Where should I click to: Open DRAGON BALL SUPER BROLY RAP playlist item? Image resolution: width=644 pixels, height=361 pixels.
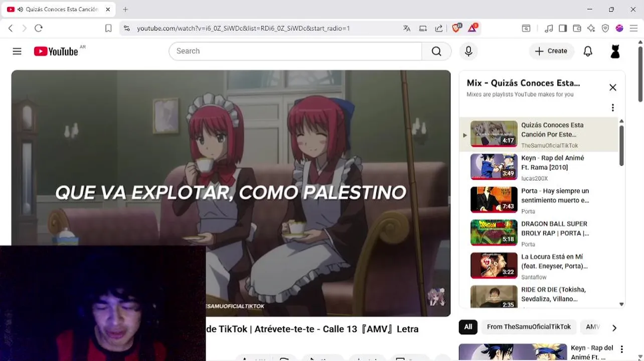(x=538, y=233)
